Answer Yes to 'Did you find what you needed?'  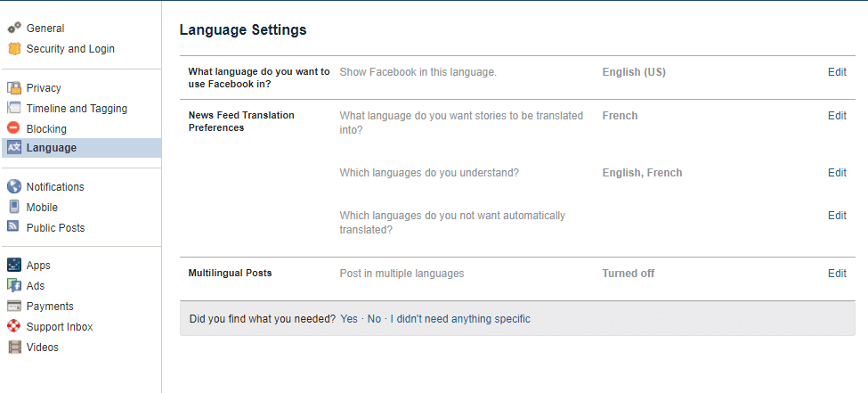(349, 319)
